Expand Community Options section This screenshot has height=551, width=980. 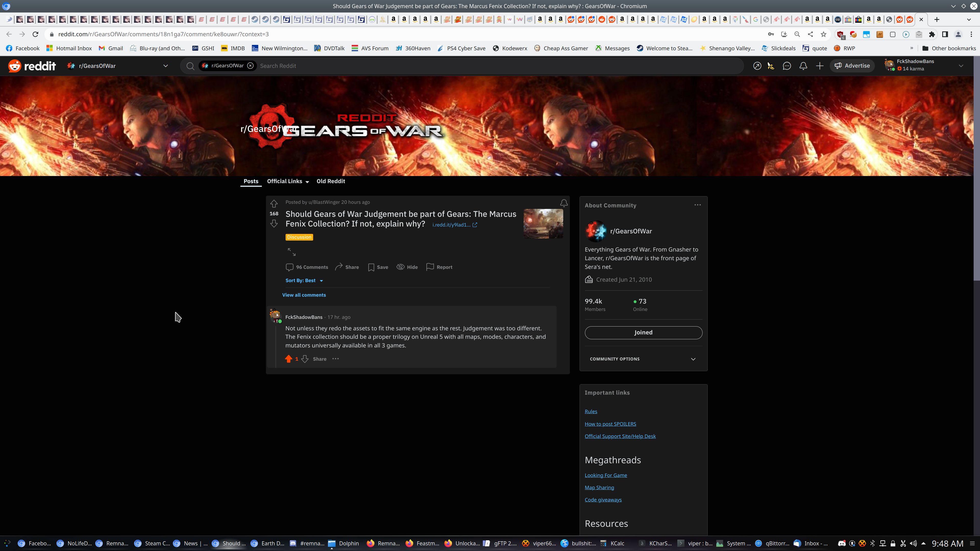(x=643, y=359)
